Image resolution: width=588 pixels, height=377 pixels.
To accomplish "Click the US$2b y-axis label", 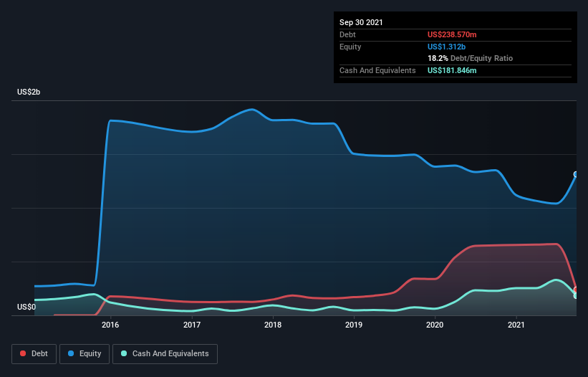I will [29, 92].
